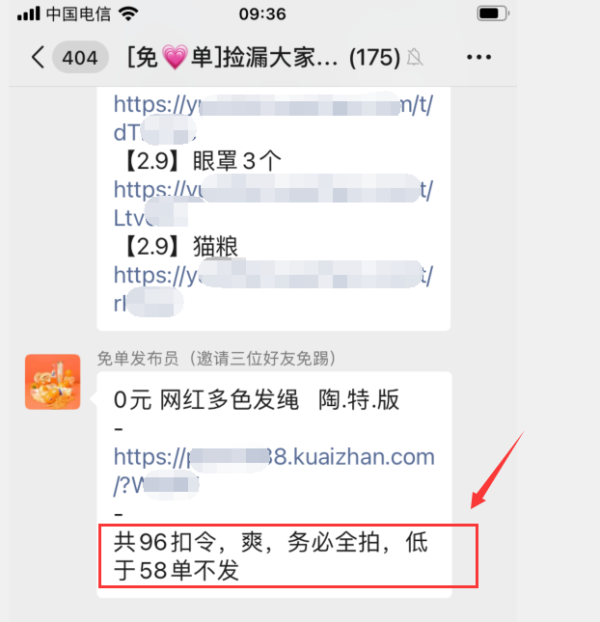Tap the pink heart emoji in title

click(174, 58)
